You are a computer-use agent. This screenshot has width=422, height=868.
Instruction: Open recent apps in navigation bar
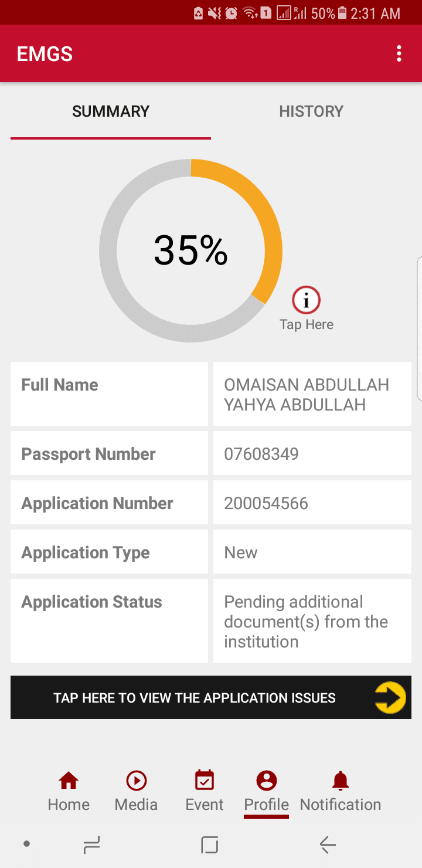[92, 845]
